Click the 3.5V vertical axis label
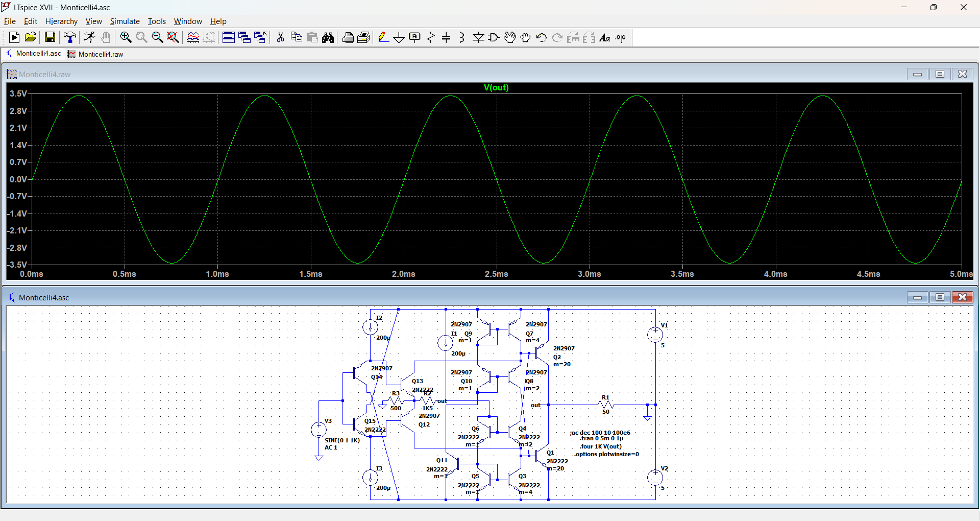 click(18, 93)
